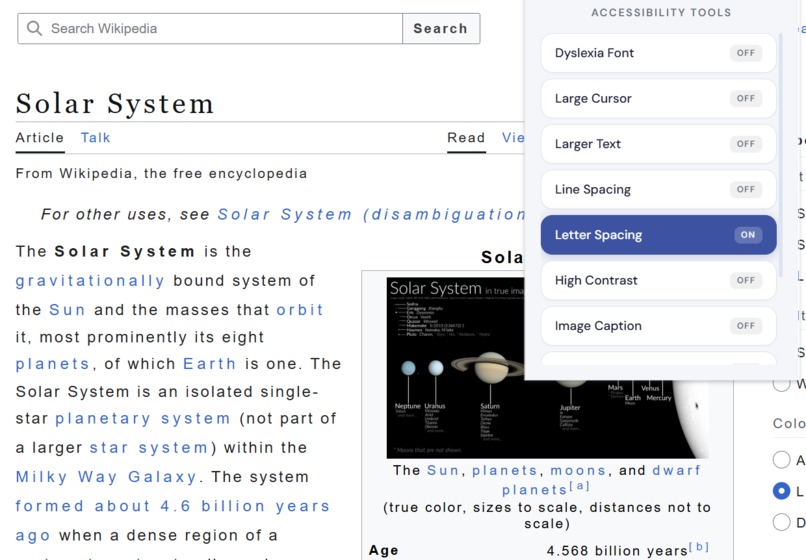Click the accessibility panel scrollbar
The width and height of the screenshot is (806, 560).
pos(781,154)
